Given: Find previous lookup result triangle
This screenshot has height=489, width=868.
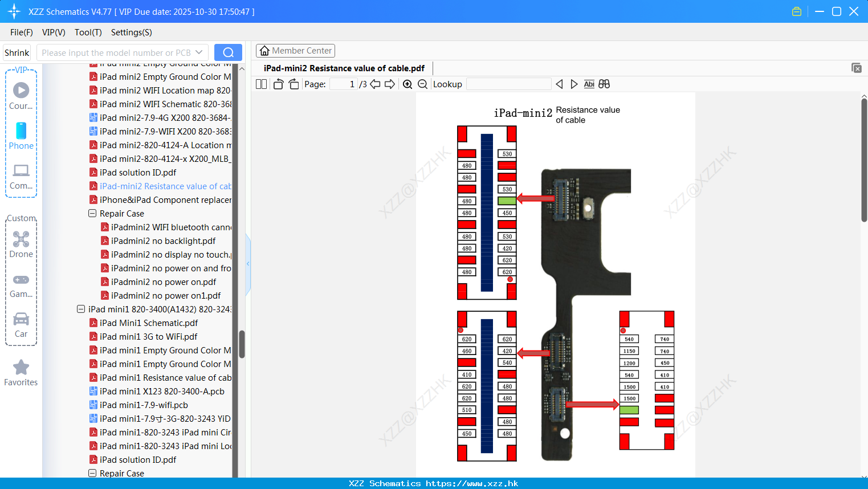Looking at the screenshot, I should click(x=559, y=84).
